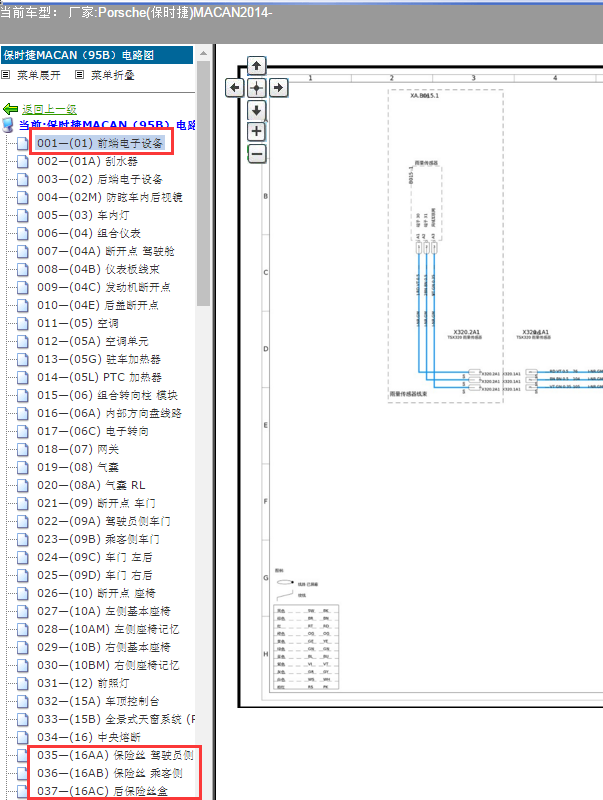Click the document icon beside 002—(01A) 刮水器
603x800 pixels.
[22, 162]
